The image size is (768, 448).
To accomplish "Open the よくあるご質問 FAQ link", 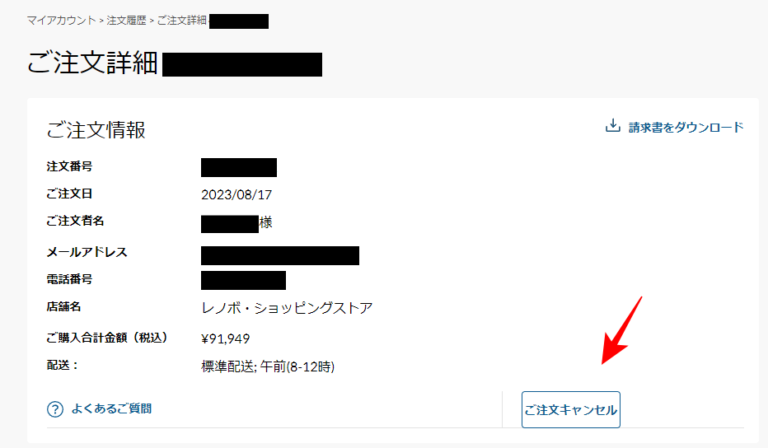I will [111, 408].
